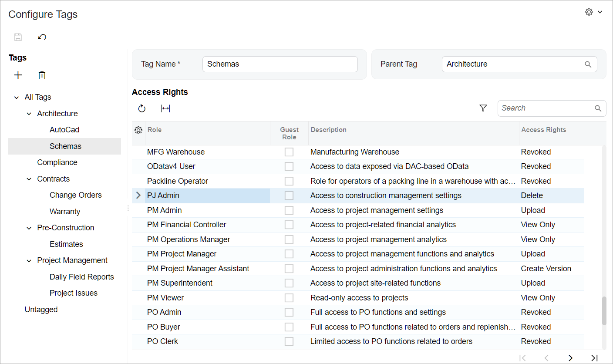Click the Undo arrow icon
This screenshot has height=364, width=613.
coord(42,37)
